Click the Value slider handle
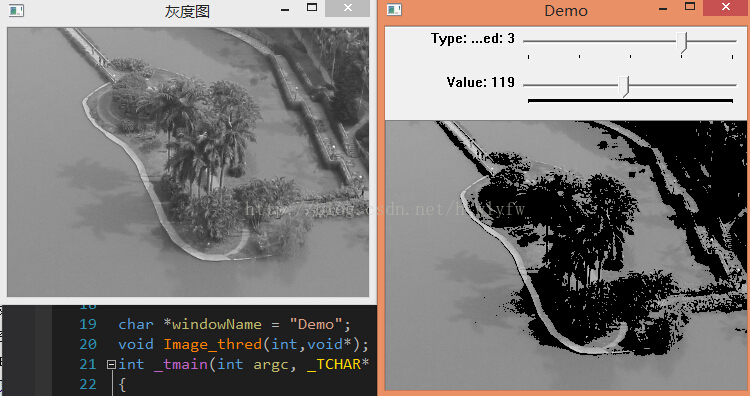The width and height of the screenshot is (750, 396). pos(623,86)
